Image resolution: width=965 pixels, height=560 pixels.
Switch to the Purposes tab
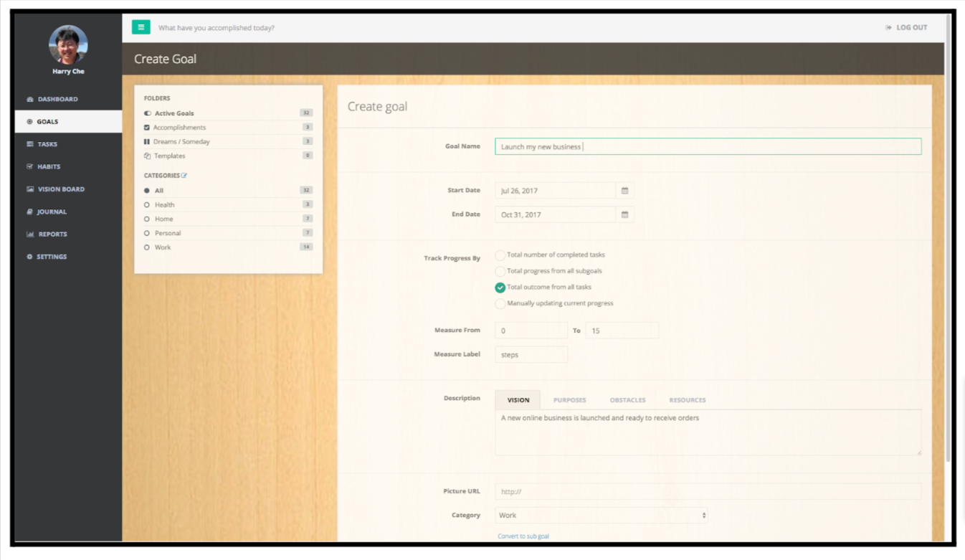pos(569,400)
